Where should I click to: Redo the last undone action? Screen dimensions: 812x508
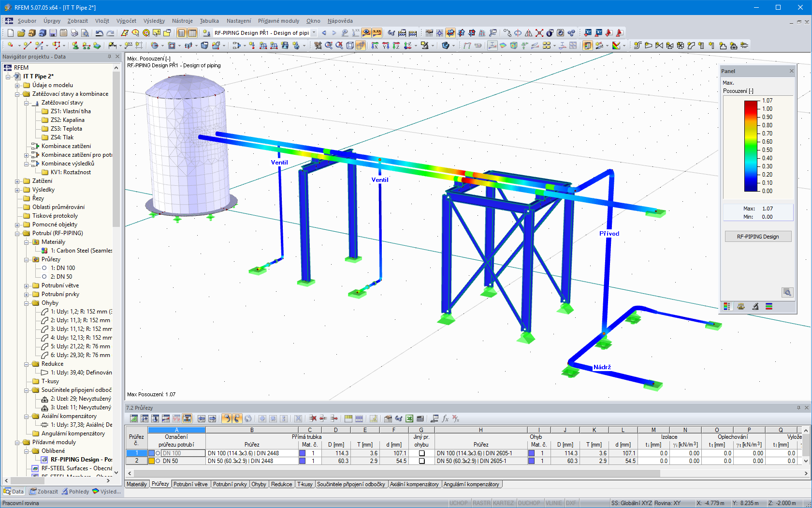(110, 33)
